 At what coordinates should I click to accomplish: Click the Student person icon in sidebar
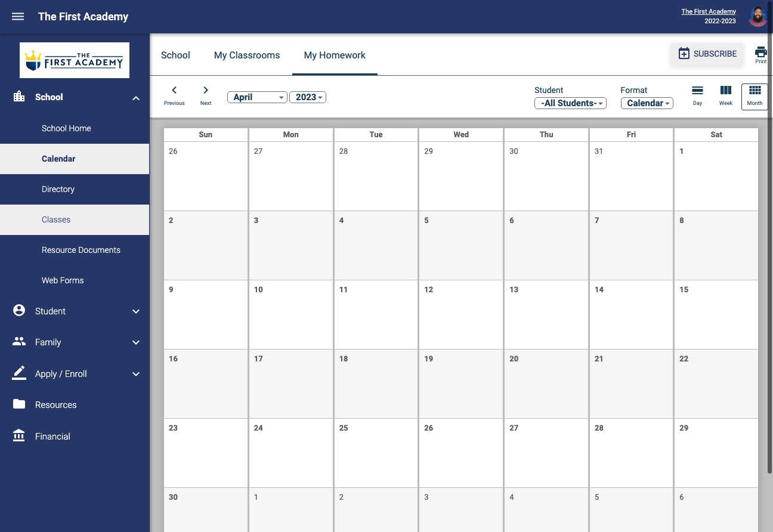(x=19, y=311)
